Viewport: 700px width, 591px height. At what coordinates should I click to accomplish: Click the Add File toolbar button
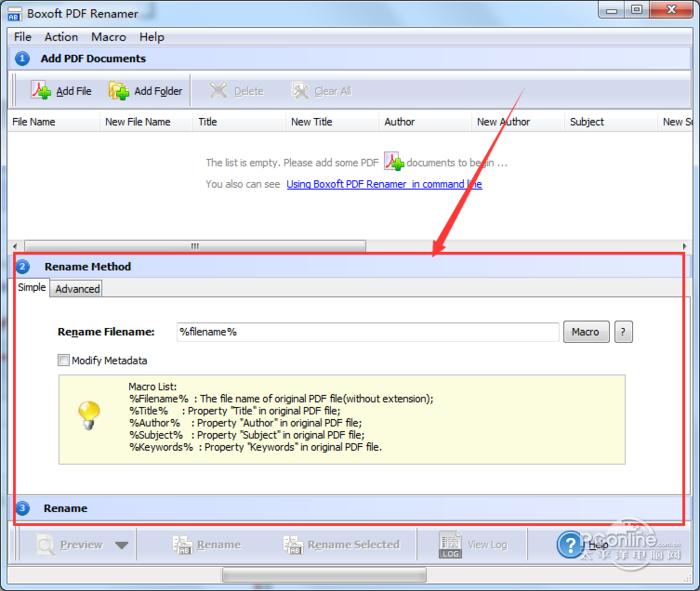point(61,91)
